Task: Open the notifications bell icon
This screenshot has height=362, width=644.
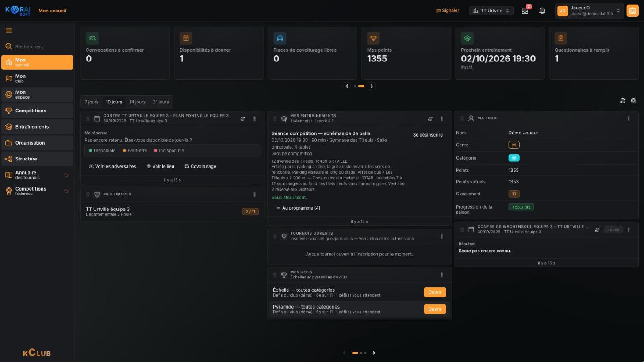Action: coord(542,11)
